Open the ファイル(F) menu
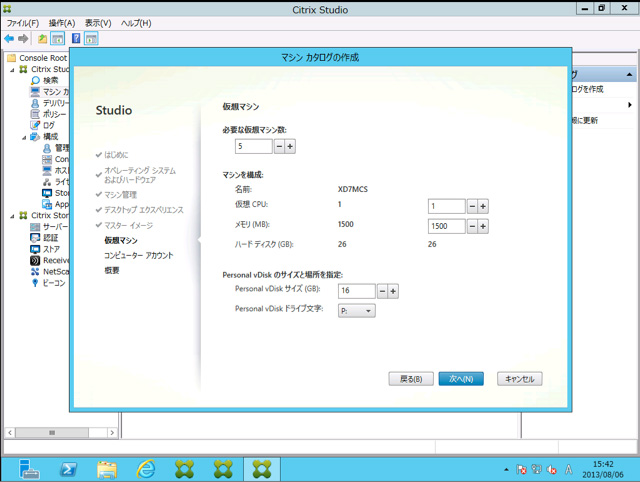The image size is (640, 482). pyautogui.click(x=22, y=23)
